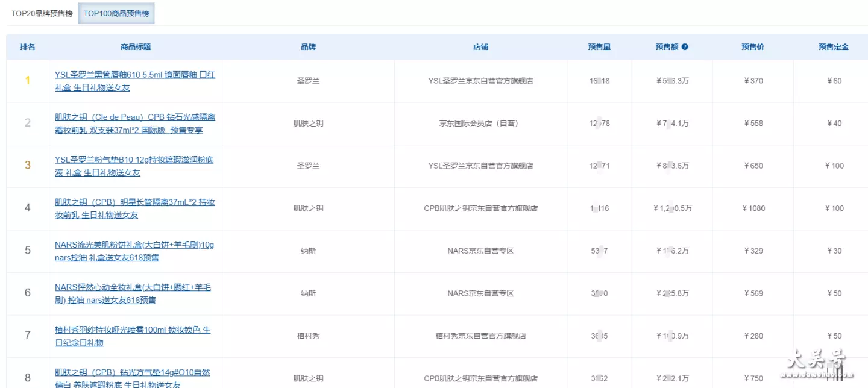Open 肌肤之钥明星长管隔离37mL*2 link

tap(134, 208)
